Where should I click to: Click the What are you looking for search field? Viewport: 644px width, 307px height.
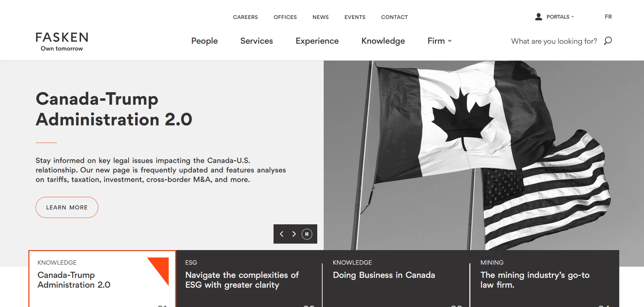(554, 41)
